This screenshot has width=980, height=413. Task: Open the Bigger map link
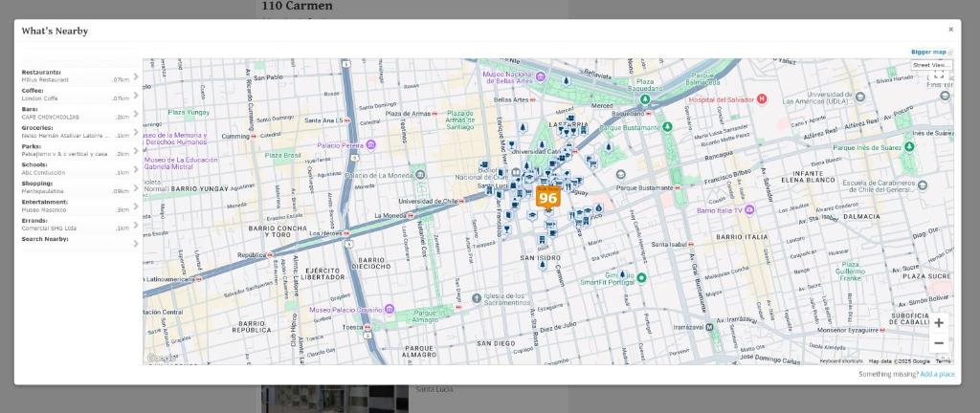(927, 52)
